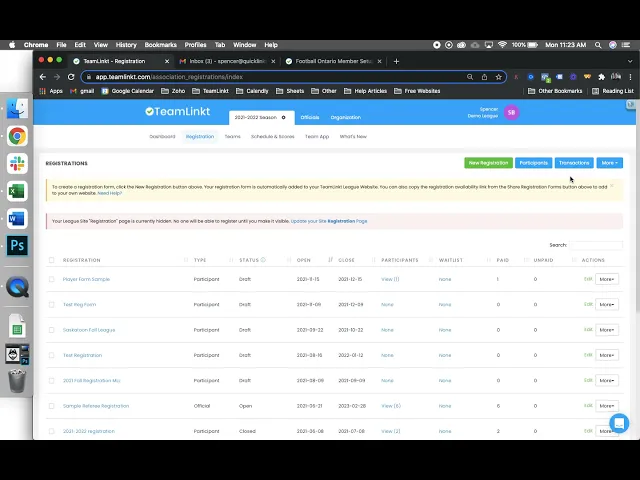
Task: Check the Test Registration row checkbox
Action: [51, 355]
